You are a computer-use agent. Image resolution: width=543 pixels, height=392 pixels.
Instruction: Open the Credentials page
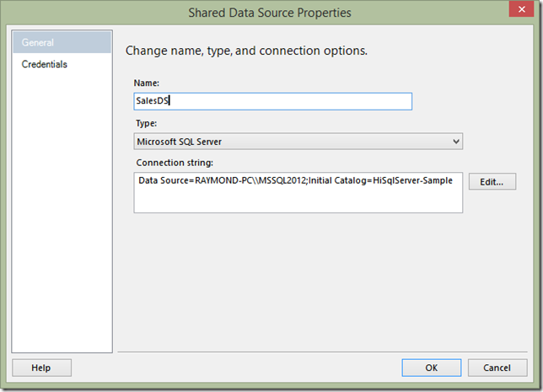tap(45, 64)
